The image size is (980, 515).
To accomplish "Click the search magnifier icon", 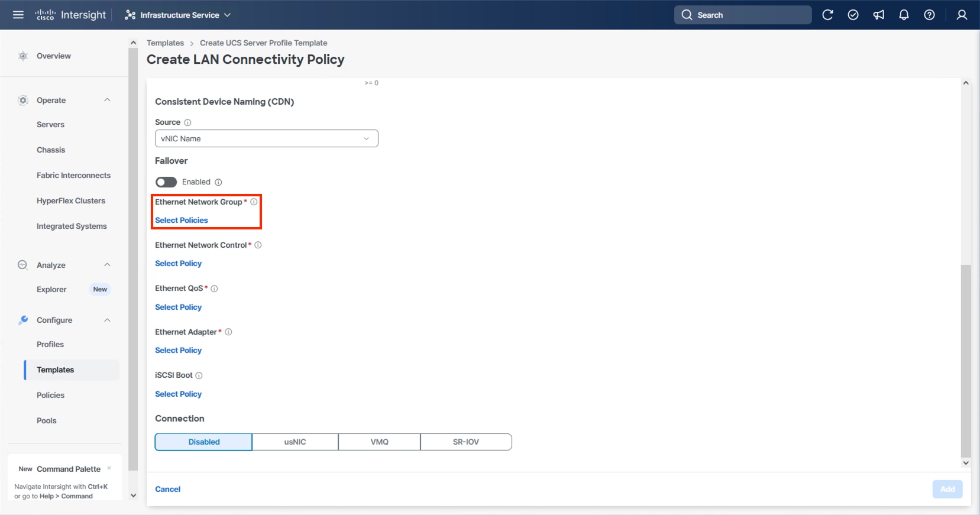I will coord(687,15).
